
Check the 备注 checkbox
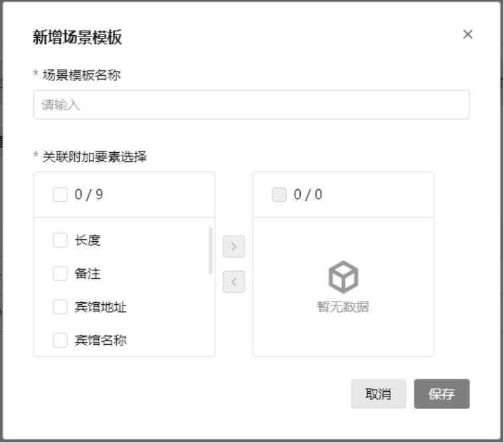coord(60,274)
